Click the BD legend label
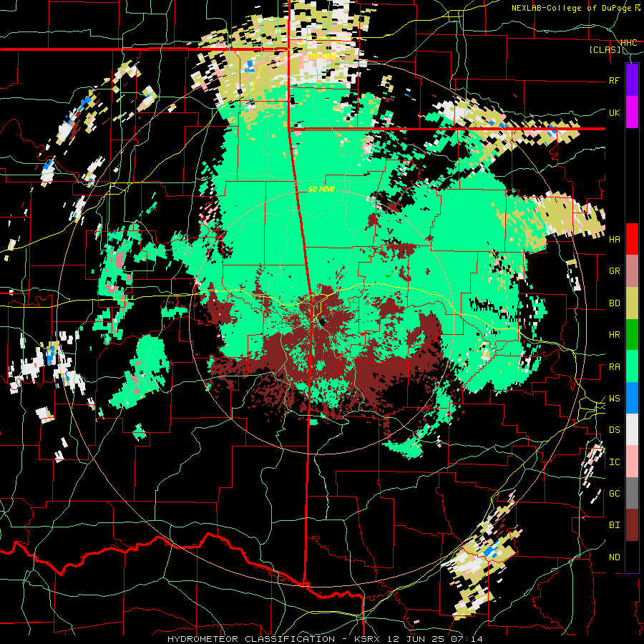Image resolution: width=644 pixels, height=644 pixels. tap(614, 303)
